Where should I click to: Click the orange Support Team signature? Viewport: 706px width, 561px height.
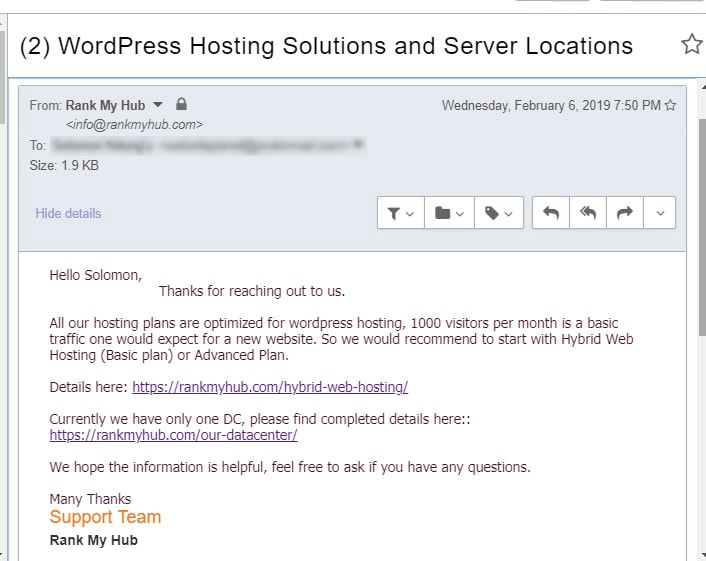pyautogui.click(x=105, y=517)
